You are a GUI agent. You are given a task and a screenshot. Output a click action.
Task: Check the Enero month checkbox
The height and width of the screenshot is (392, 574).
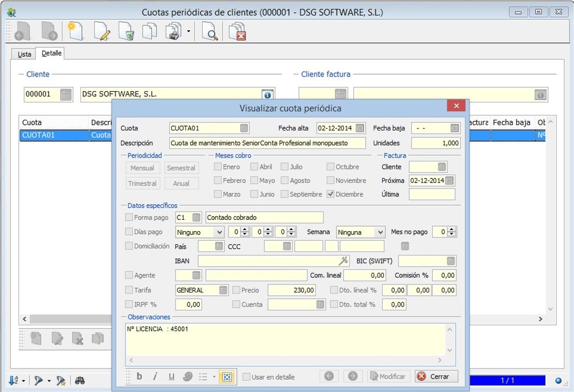tap(218, 167)
